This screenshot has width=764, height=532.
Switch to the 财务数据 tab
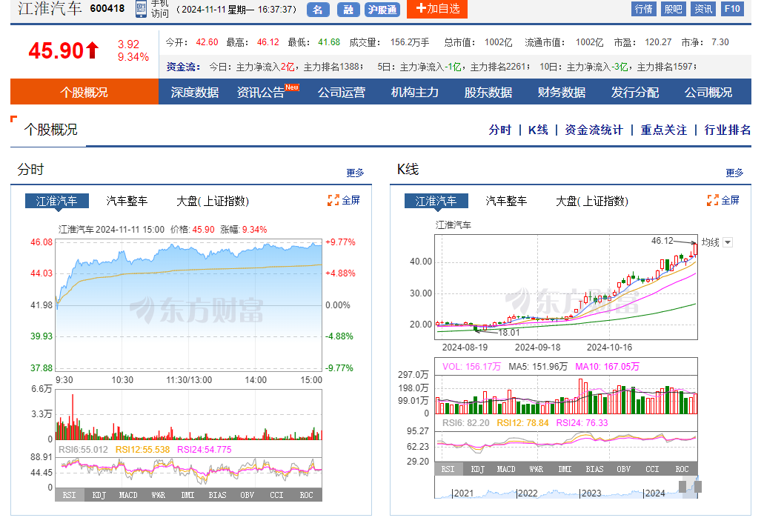pos(561,92)
